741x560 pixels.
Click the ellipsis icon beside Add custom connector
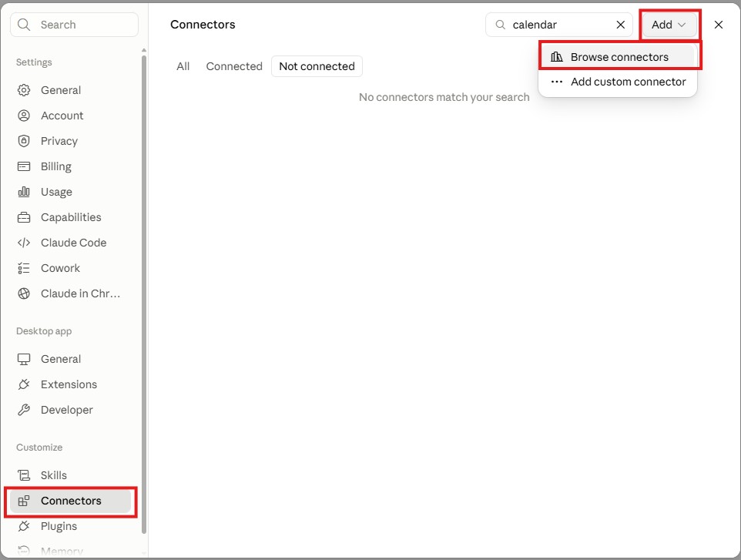point(557,82)
